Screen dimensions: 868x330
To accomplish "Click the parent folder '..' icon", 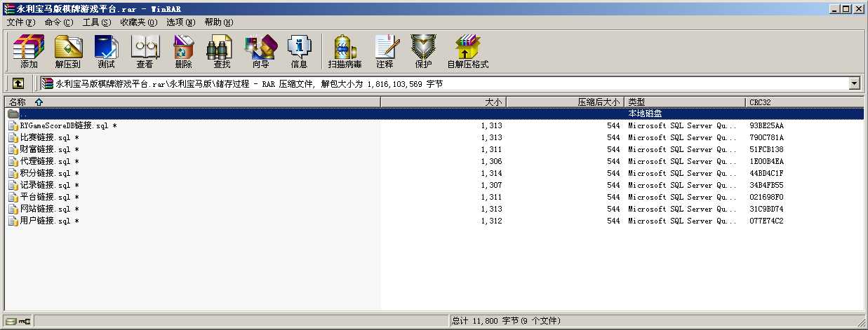I will coord(13,114).
